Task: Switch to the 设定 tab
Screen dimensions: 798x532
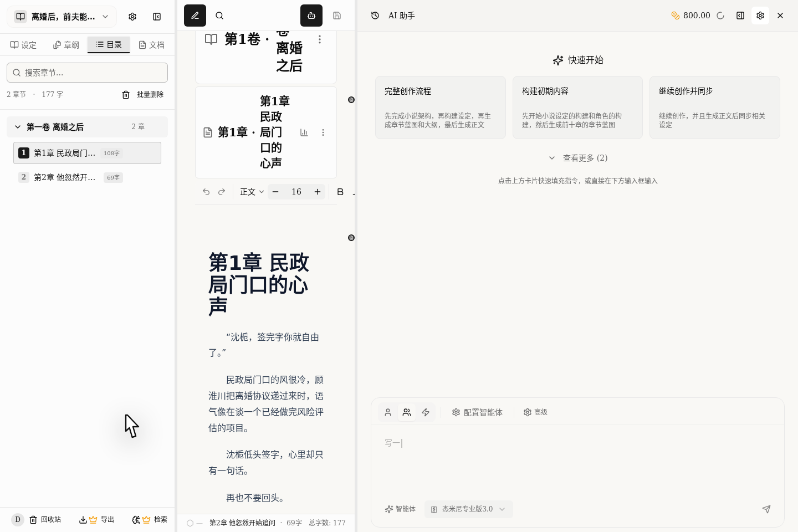Action: click(x=23, y=45)
